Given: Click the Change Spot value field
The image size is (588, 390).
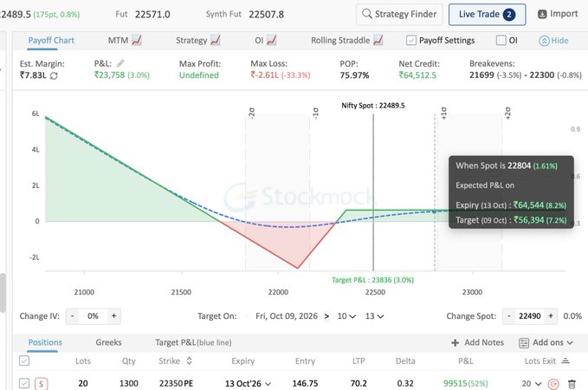Looking at the screenshot, I should point(529,316).
